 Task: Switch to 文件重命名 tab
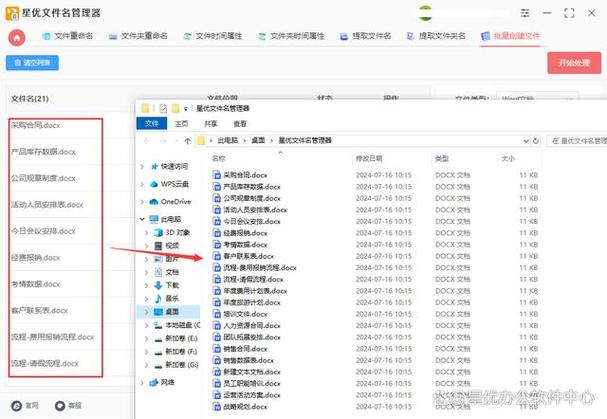coord(67,36)
